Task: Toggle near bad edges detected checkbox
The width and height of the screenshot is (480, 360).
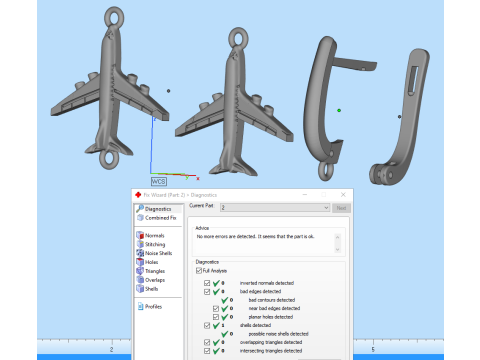Action: coord(216,308)
